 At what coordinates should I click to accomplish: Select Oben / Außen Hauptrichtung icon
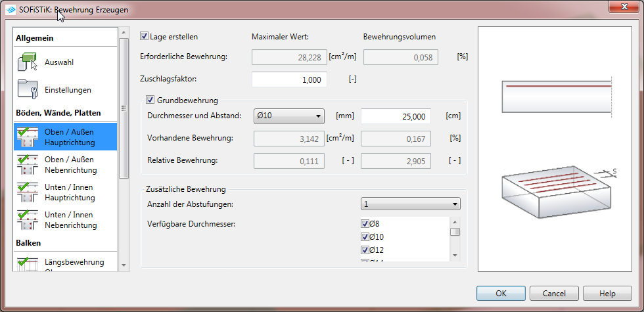click(27, 137)
